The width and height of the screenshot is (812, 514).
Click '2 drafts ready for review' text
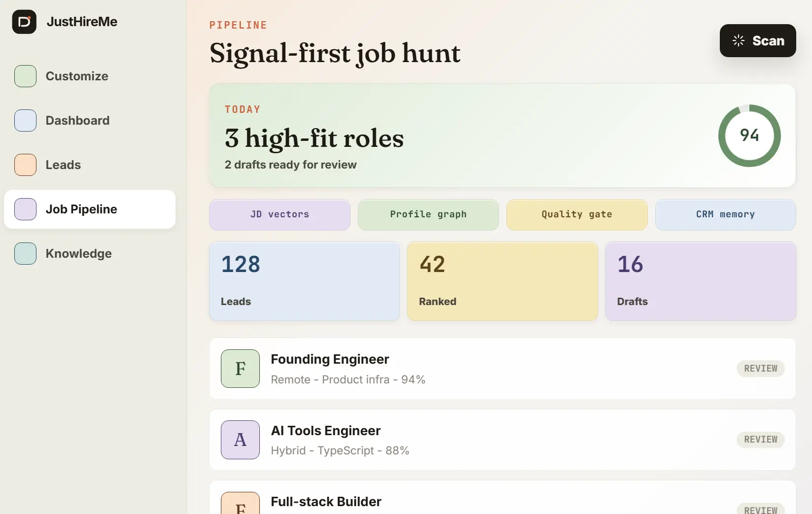tap(290, 165)
